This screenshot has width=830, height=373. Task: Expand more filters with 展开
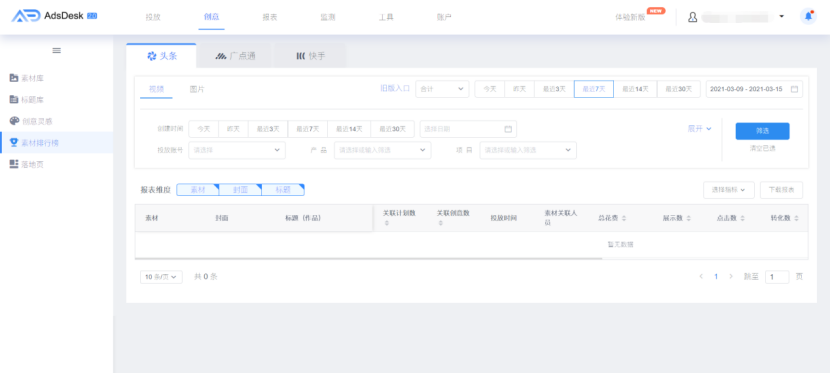pyautogui.click(x=699, y=129)
